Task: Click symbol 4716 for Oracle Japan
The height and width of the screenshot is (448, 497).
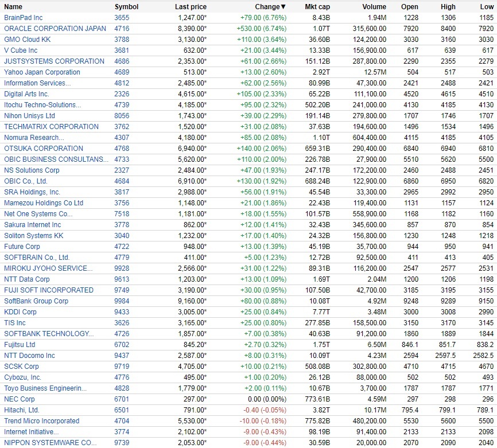Action: click(122, 29)
